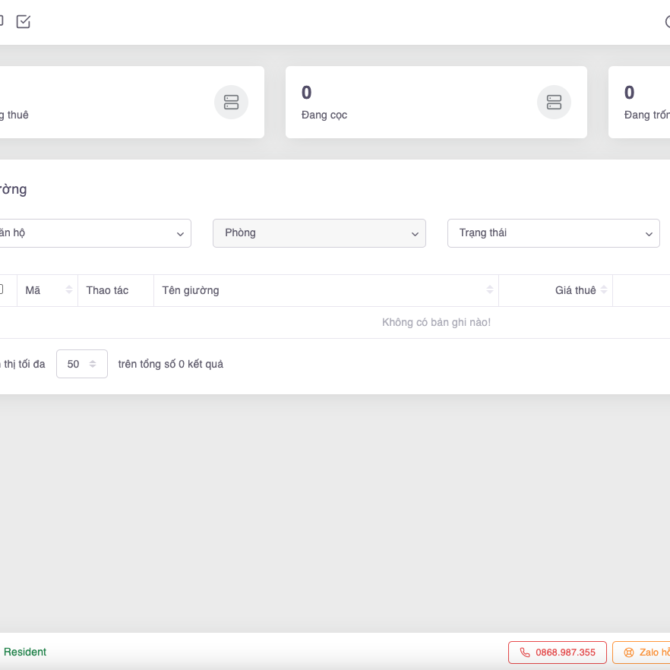670x670 pixels.
Task: Call hotline button 0868.987.355
Action: (557, 652)
